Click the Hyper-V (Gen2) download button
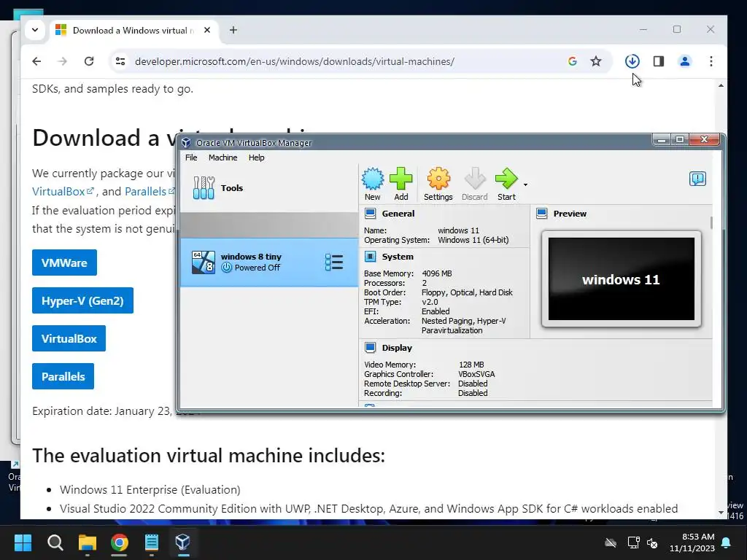This screenshot has width=747, height=560. 82,300
